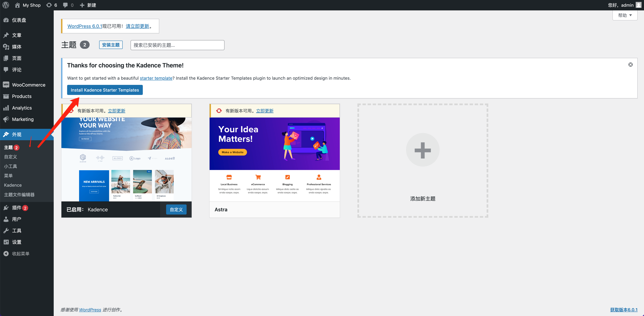Click the WooCommerce icon in sidebar
Screen dimensions: 644x316
[6, 85]
